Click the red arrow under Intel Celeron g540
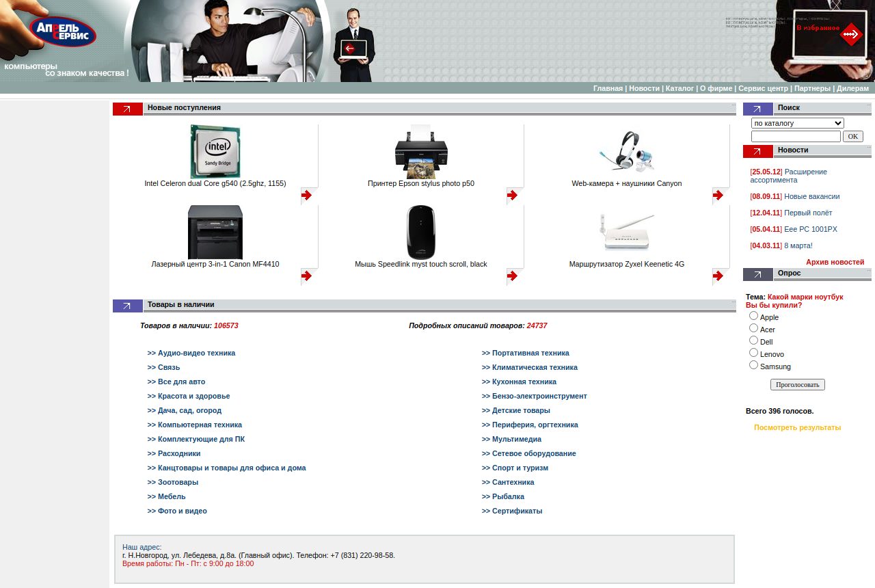 click(306, 196)
